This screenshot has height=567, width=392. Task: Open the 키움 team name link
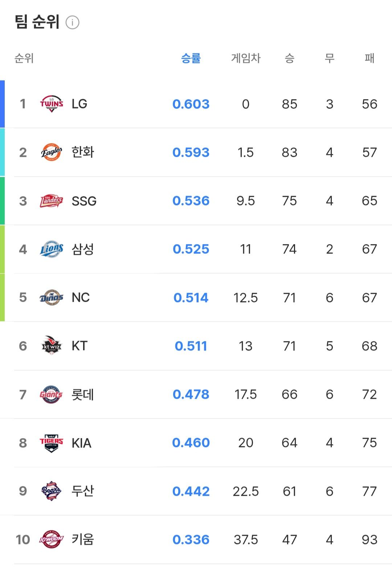[83, 539]
